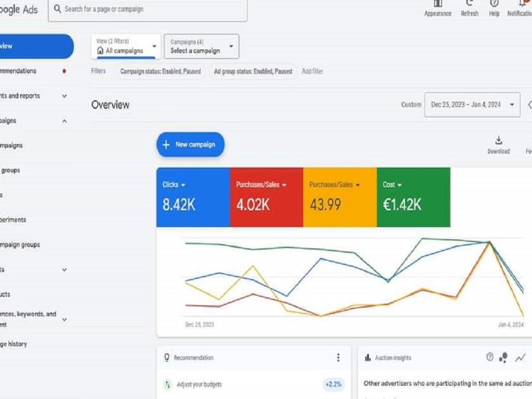The image size is (532, 399).
Task: Click the previous date range arrow
Action: pyautogui.click(x=529, y=104)
